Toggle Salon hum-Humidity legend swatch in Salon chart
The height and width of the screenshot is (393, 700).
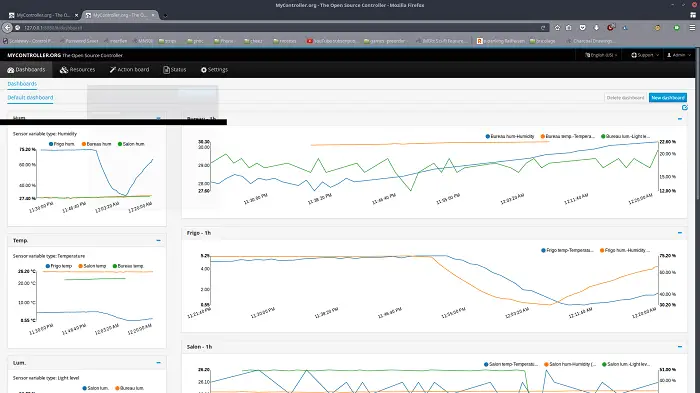click(546, 364)
